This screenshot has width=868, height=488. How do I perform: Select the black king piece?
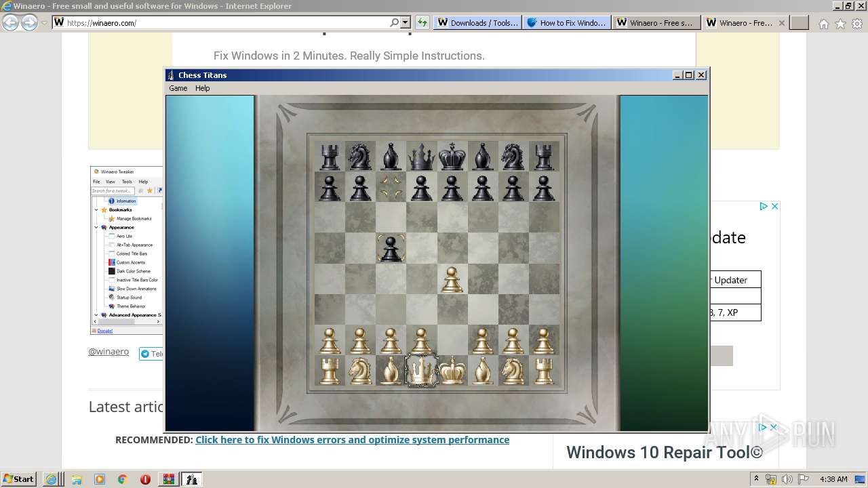click(452, 157)
